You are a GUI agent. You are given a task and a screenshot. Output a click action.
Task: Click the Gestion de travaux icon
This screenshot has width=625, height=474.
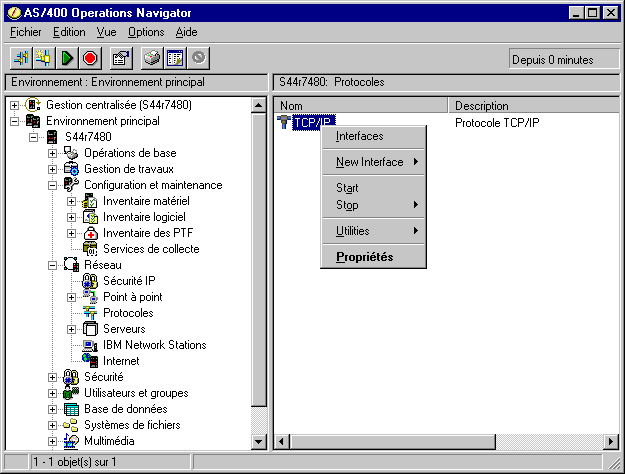click(71, 169)
